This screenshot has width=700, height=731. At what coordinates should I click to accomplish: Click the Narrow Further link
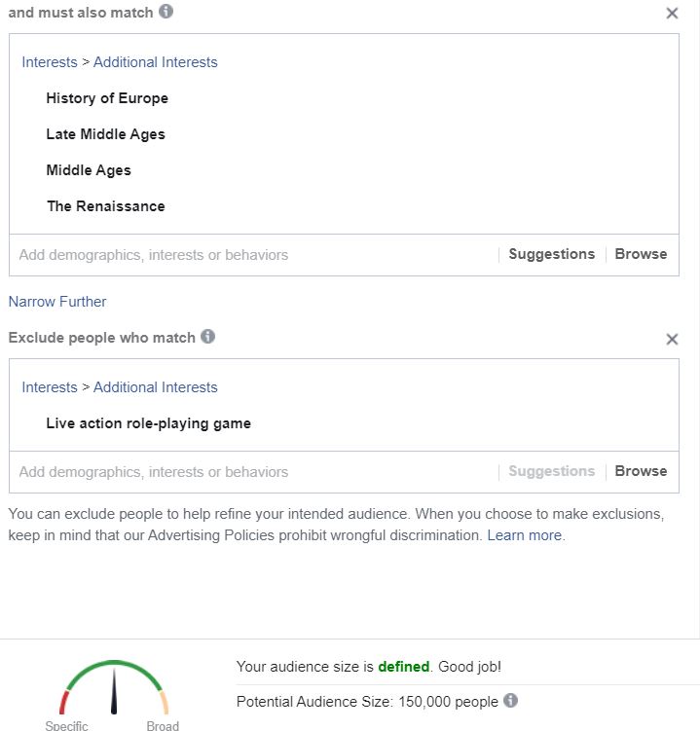click(57, 302)
